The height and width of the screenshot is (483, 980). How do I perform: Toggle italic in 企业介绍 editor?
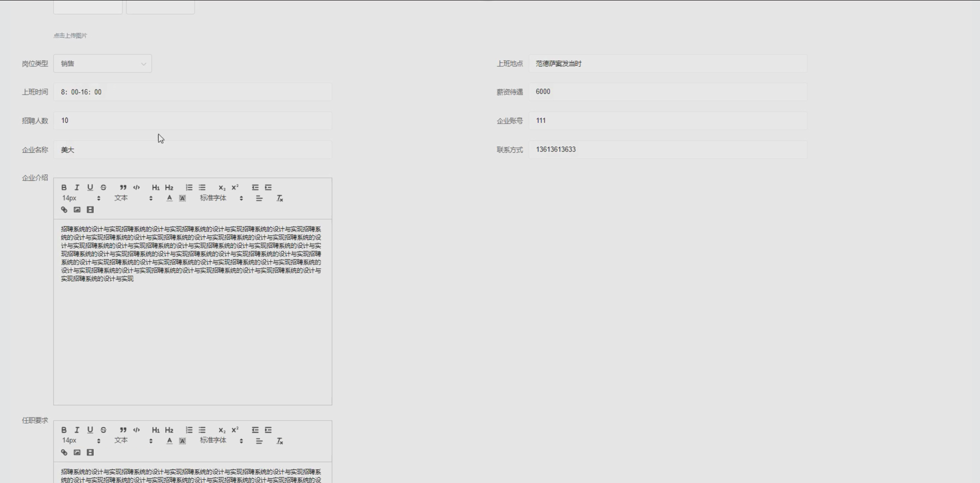[x=77, y=187]
